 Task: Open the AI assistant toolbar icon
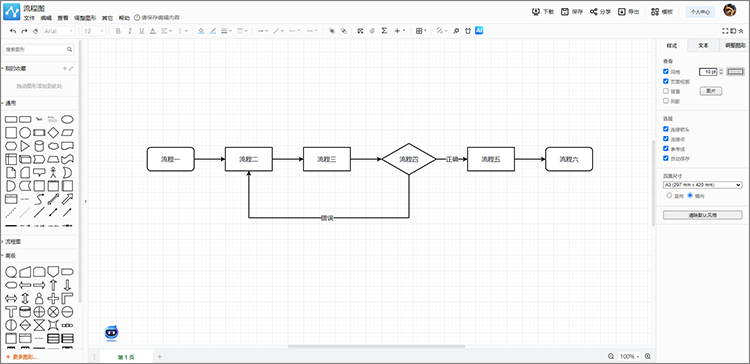tap(479, 31)
